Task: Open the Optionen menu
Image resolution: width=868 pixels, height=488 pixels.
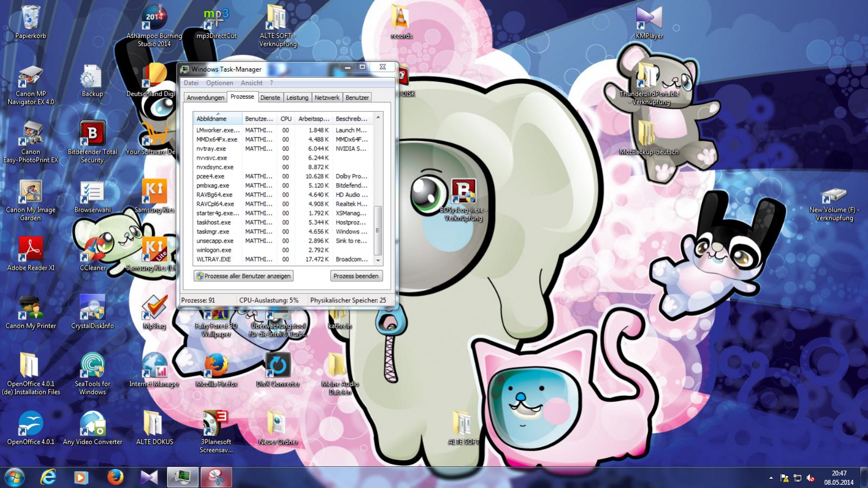Action: (x=219, y=83)
